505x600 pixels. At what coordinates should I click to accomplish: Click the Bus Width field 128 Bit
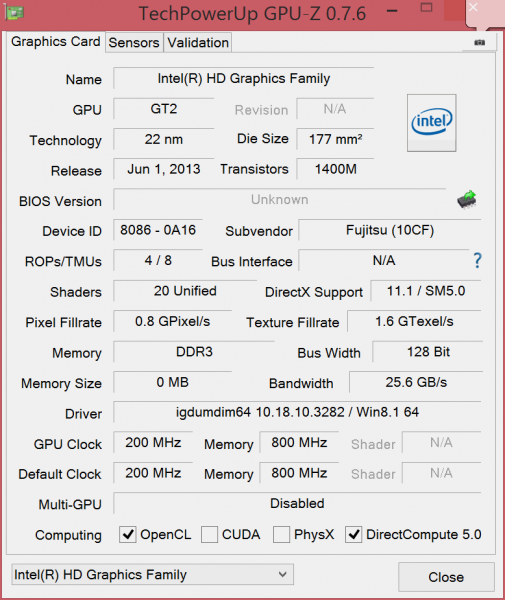428,352
